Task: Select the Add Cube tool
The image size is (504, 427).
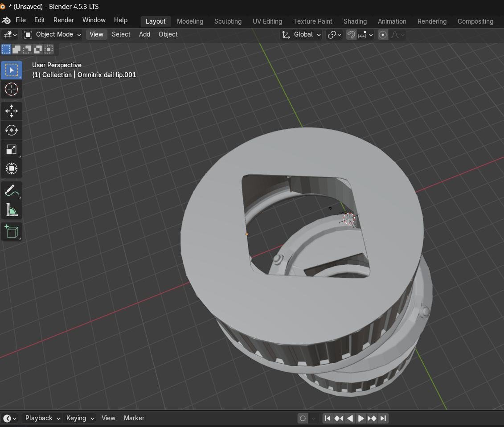Action: [x=12, y=231]
